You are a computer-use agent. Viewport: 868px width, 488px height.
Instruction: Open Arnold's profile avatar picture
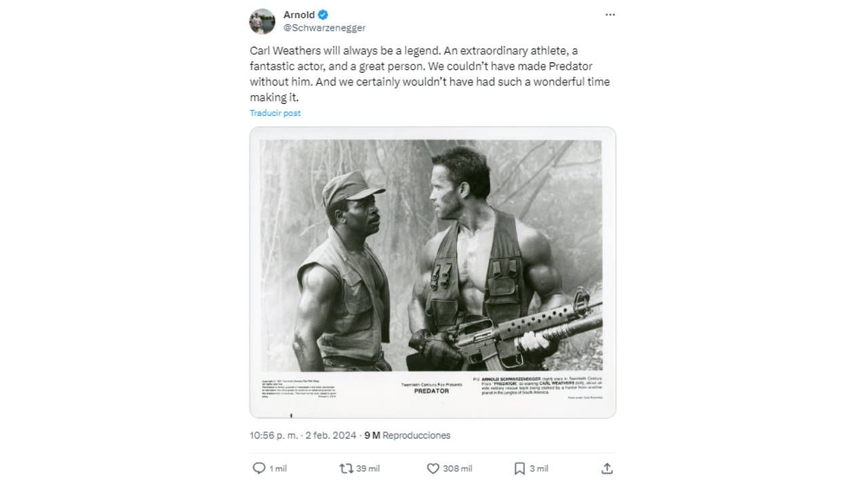pos(262,22)
